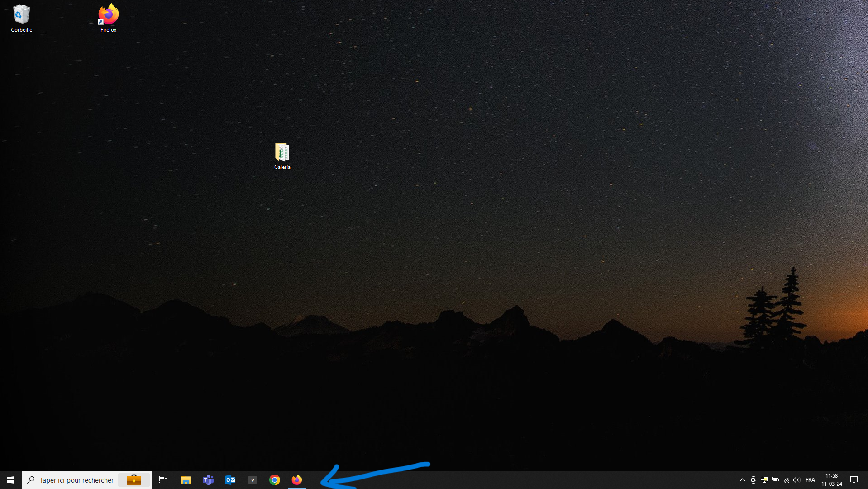
Task: Open Outlook from the taskbar
Action: [x=230, y=480]
